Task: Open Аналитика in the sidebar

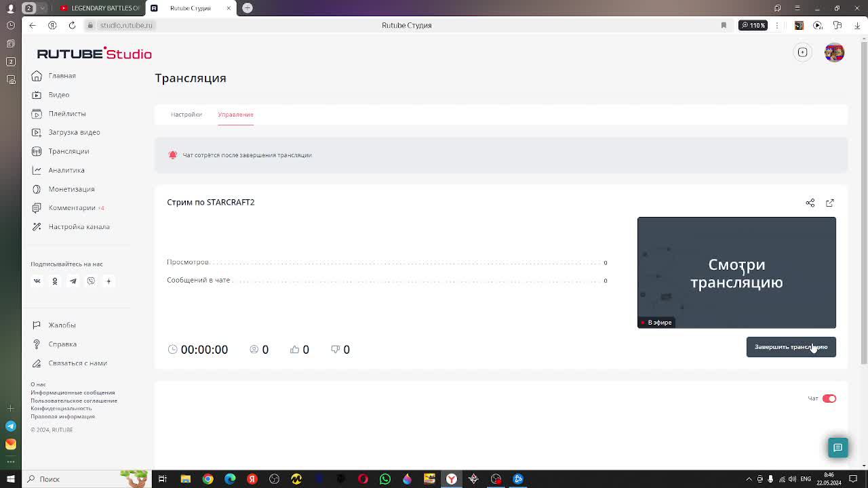Action: click(x=66, y=170)
